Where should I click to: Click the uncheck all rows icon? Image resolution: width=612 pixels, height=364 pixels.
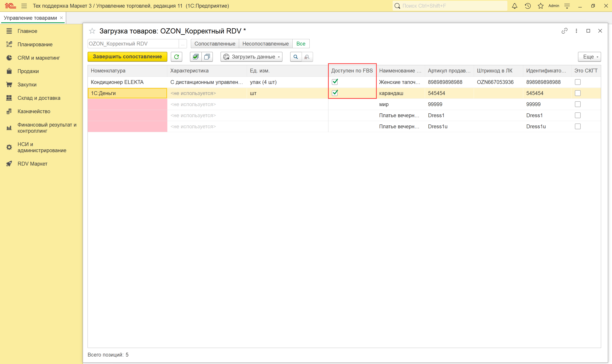coord(207,57)
